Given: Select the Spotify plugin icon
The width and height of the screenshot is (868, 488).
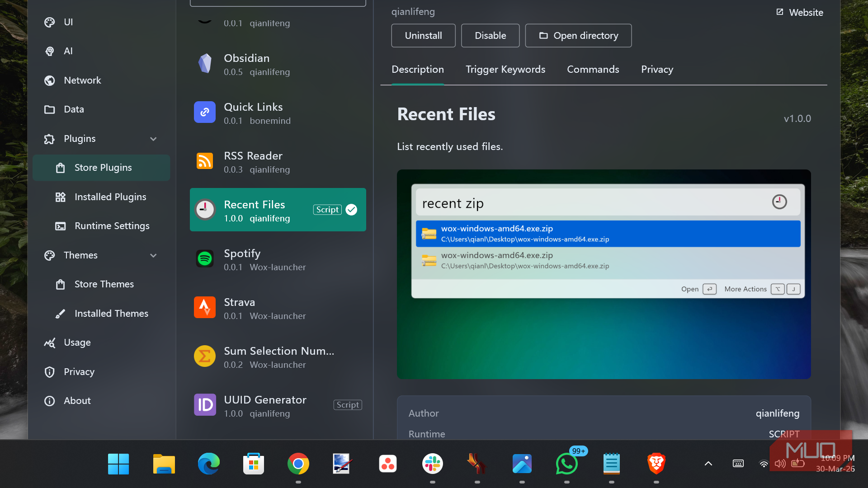Looking at the screenshot, I should coord(205,258).
